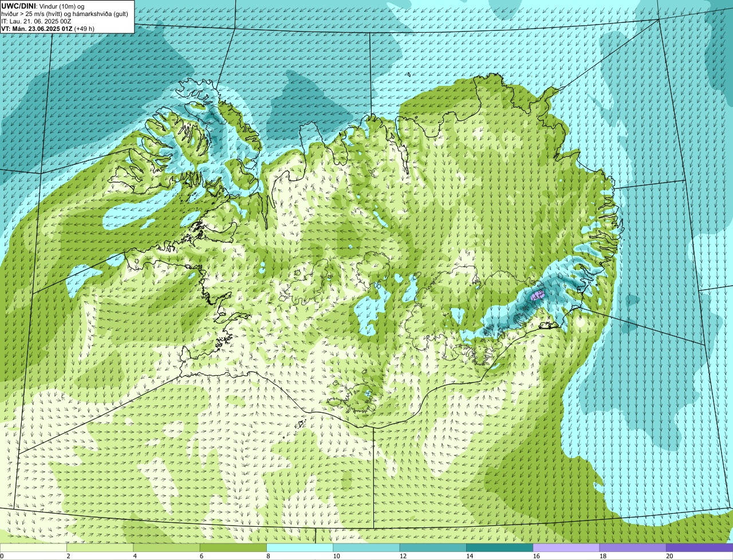
Task: Click the legend label '2'
Action: click(68, 556)
